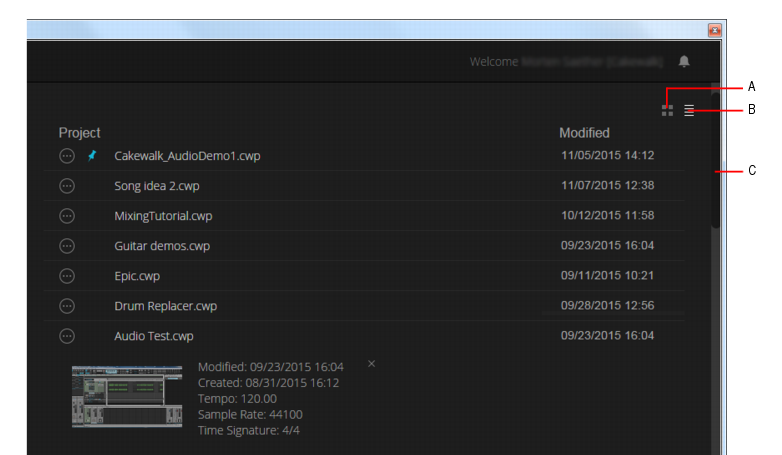The height and width of the screenshot is (455, 782).
Task: Collapse the Audio Test.cwp details
Action: (67, 336)
